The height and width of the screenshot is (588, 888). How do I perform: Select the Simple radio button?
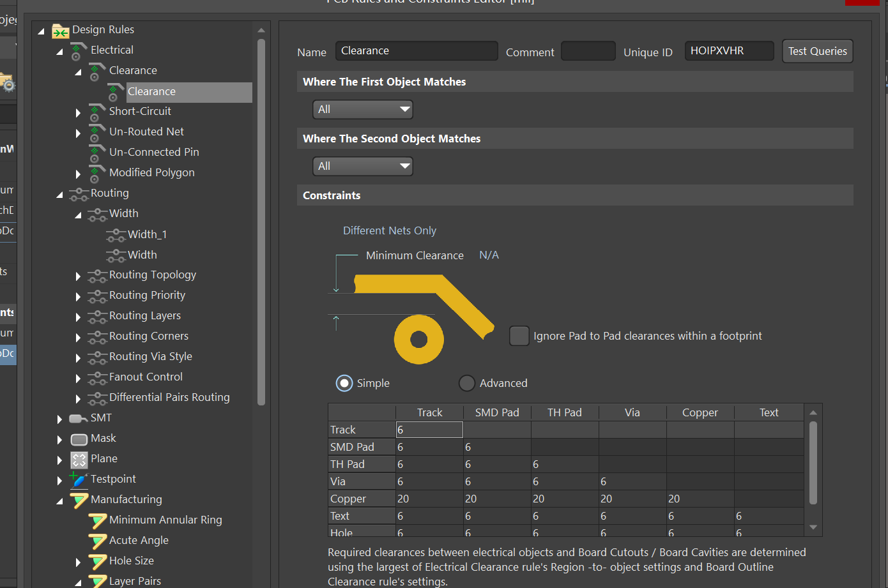click(344, 383)
